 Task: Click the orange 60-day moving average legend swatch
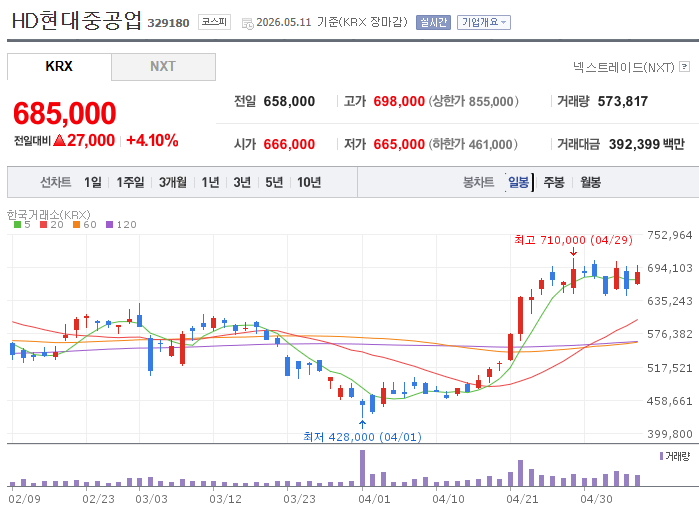77,225
